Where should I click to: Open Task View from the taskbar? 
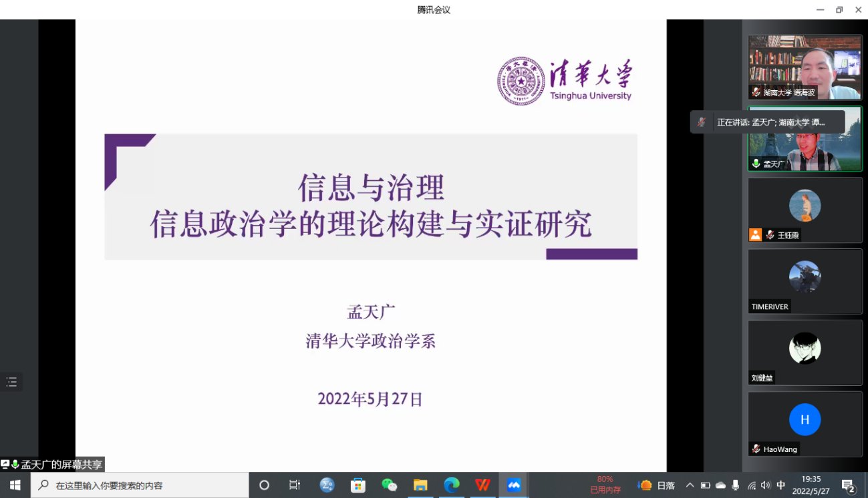295,485
